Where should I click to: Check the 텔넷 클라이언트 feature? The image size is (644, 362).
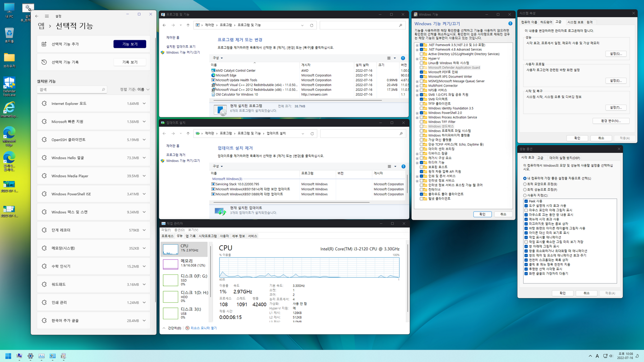422,199
